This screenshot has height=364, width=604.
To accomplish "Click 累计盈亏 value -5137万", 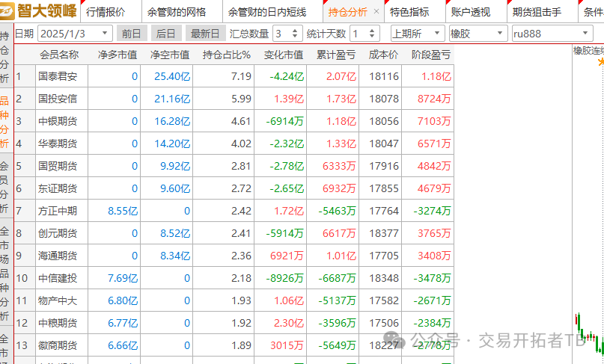I will click(x=337, y=300).
